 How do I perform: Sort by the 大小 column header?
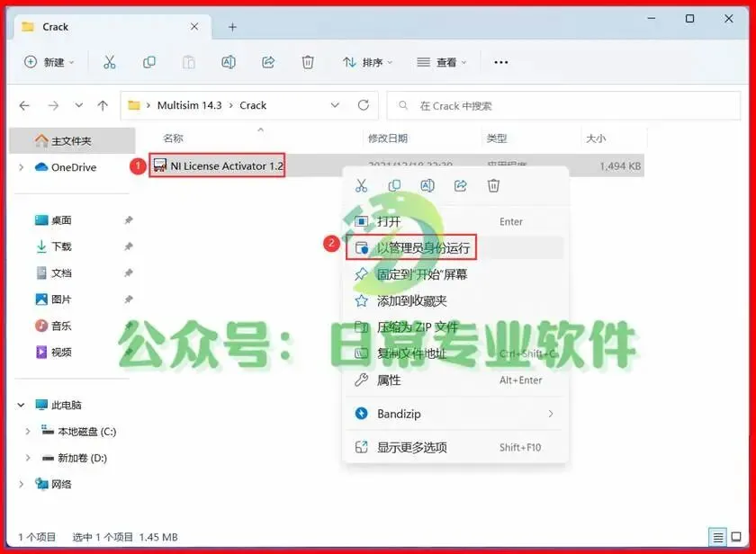(x=596, y=138)
